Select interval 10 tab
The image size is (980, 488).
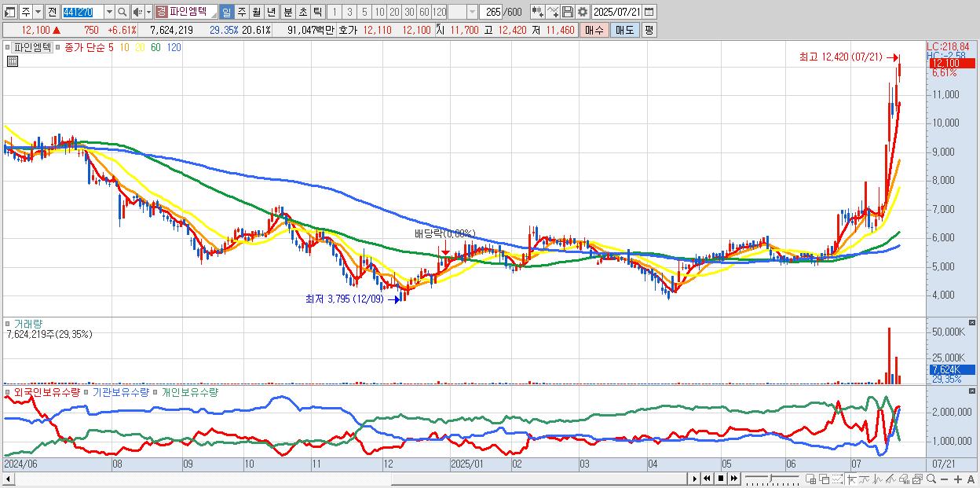pyautogui.click(x=379, y=12)
